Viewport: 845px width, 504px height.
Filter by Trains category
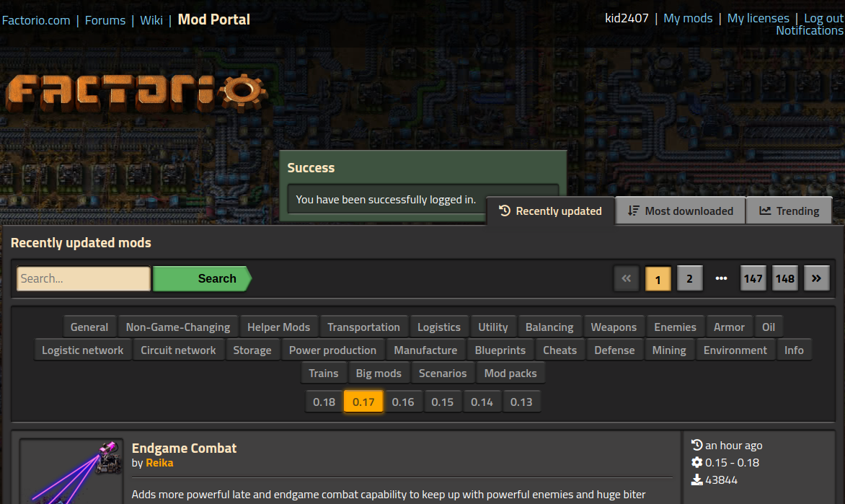point(323,373)
